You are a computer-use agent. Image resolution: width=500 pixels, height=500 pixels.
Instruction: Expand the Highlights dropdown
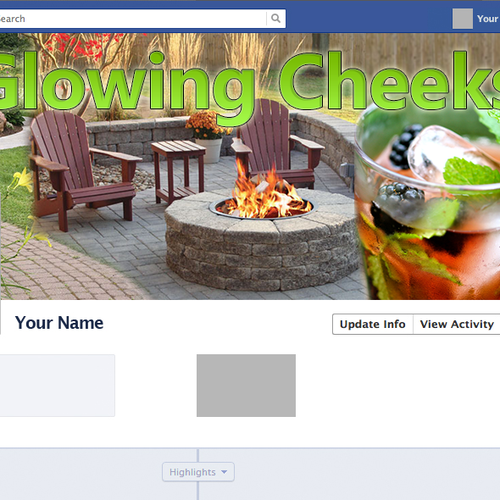pyautogui.click(x=198, y=472)
